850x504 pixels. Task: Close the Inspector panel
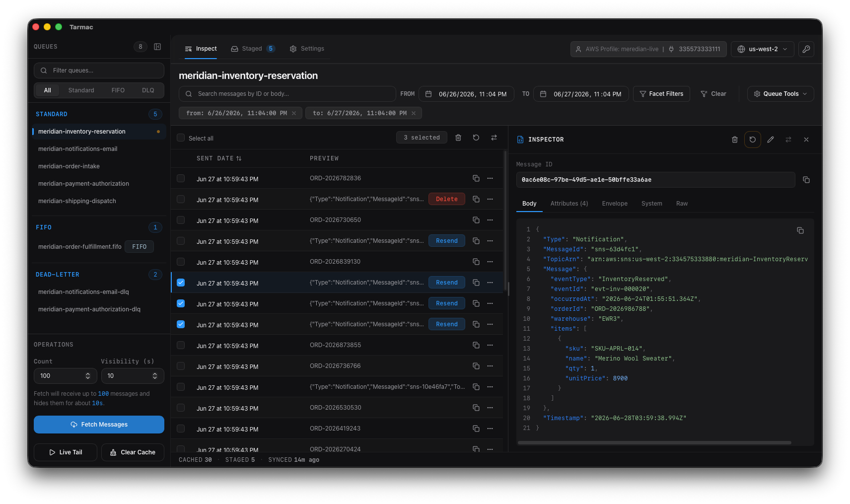(806, 140)
